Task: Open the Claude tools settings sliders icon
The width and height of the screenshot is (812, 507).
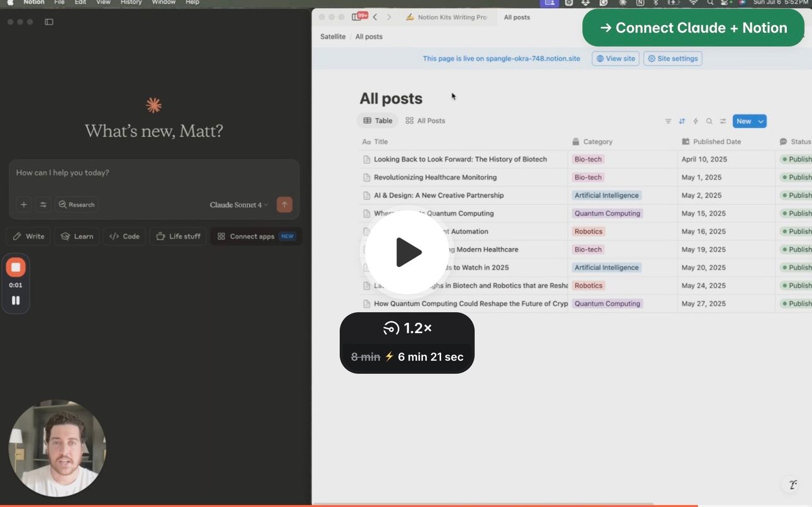Action: tap(43, 204)
